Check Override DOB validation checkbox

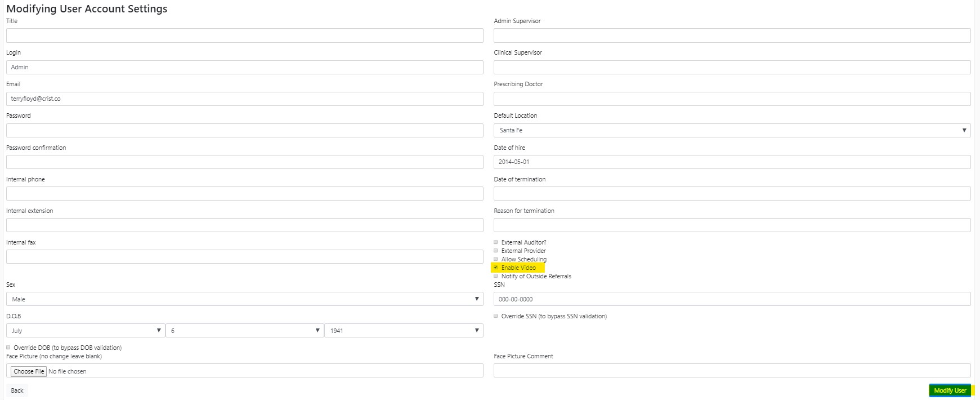pos(8,348)
